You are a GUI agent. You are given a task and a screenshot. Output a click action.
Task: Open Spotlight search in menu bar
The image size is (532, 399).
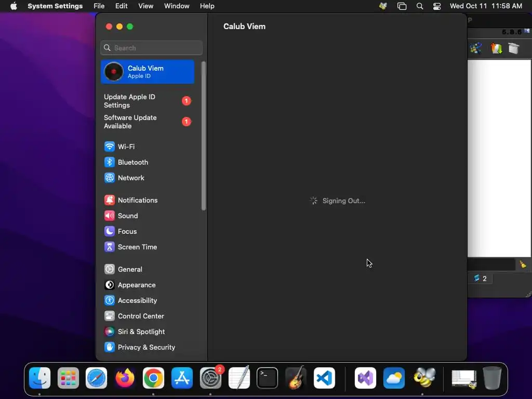click(420, 6)
